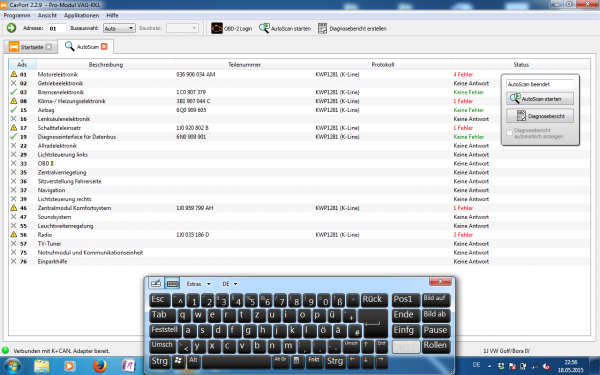Click the X icon for 02 Getriebeelektronik

coord(13,83)
